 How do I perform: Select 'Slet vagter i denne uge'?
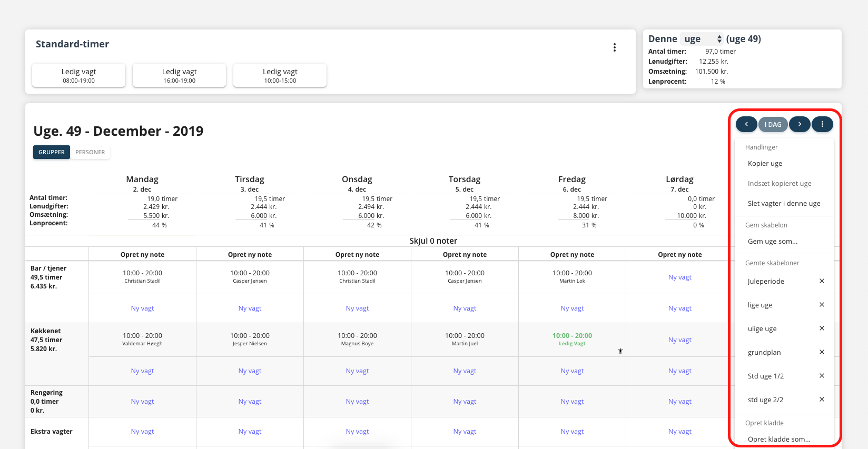coord(784,204)
